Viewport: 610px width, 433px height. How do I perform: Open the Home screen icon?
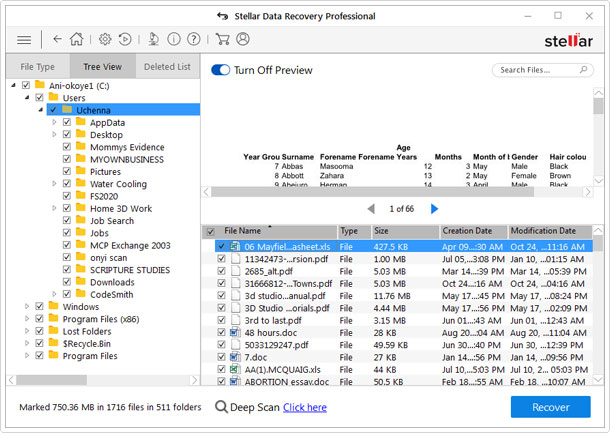(x=77, y=39)
